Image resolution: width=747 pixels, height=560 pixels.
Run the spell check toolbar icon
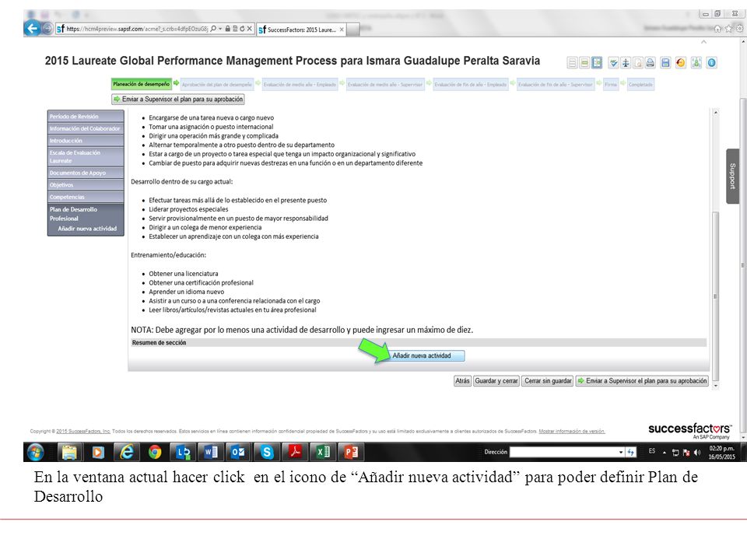614,62
